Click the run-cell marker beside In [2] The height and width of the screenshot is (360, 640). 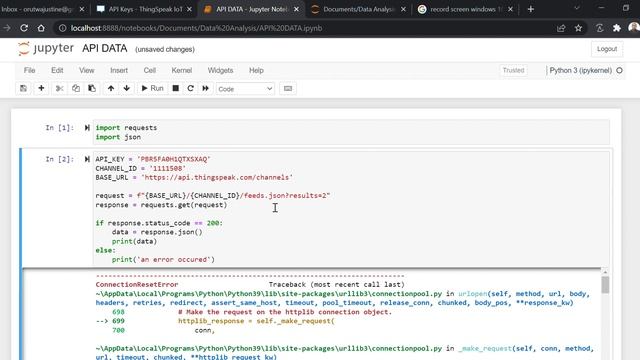tap(87, 159)
